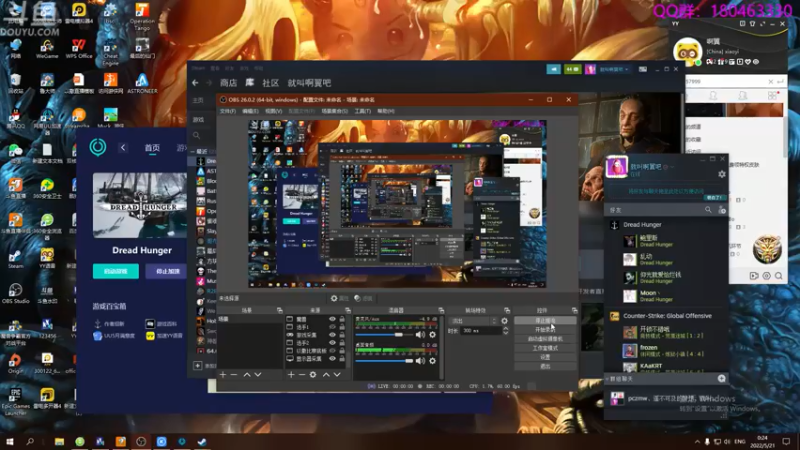Screen dimensions: 800x450
Task: Toggle lock on 显示器采集 source
Action: coord(342,359)
